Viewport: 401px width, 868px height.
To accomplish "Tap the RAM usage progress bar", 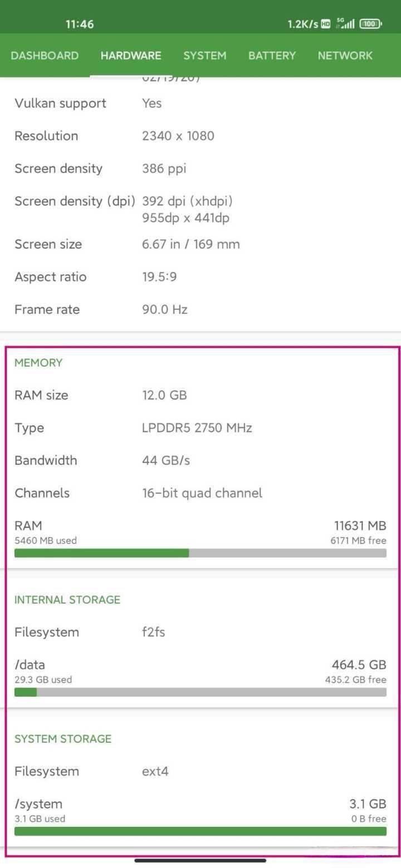I will [x=200, y=553].
